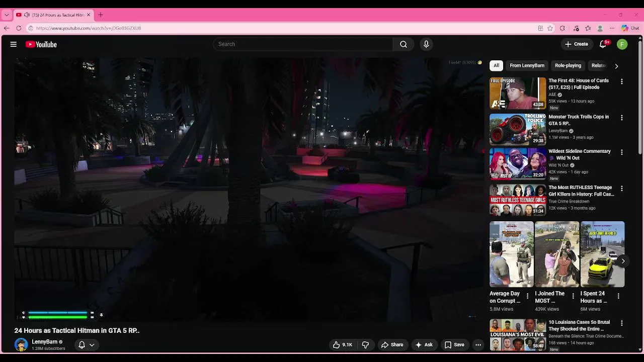
Task: Select the All filter chip
Action: [496, 65]
